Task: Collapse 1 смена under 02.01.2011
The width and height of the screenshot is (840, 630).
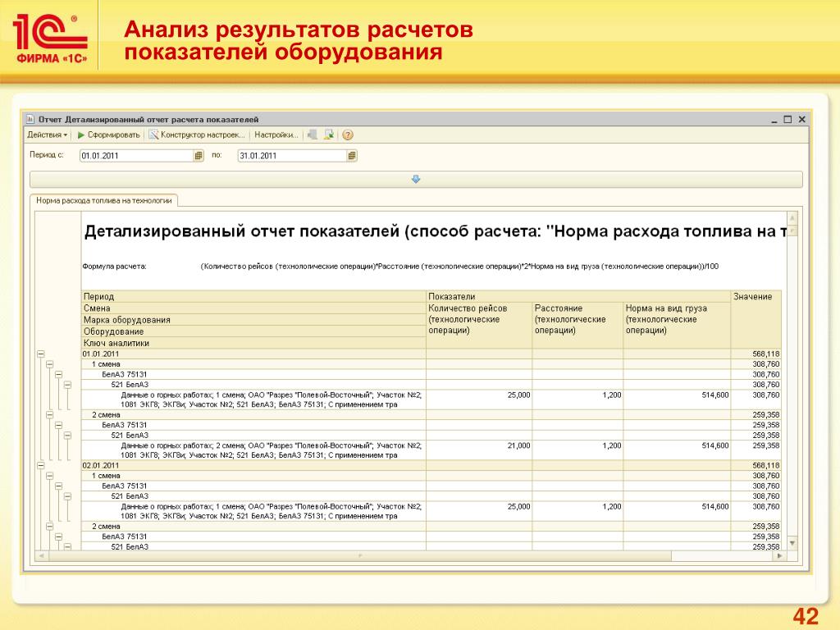Action: [50, 476]
